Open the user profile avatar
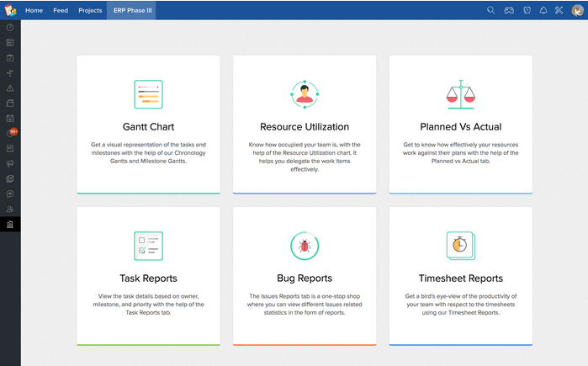588x366 pixels. pyautogui.click(x=577, y=10)
